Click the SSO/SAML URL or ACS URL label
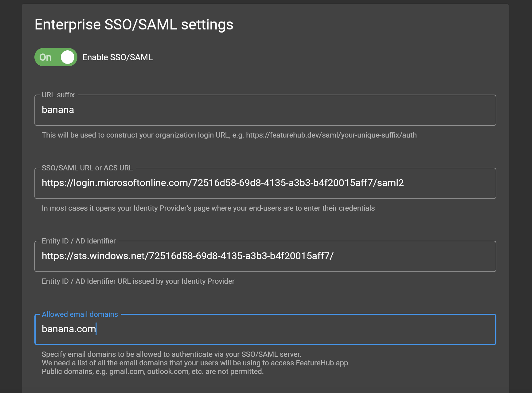 (x=87, y=168)
